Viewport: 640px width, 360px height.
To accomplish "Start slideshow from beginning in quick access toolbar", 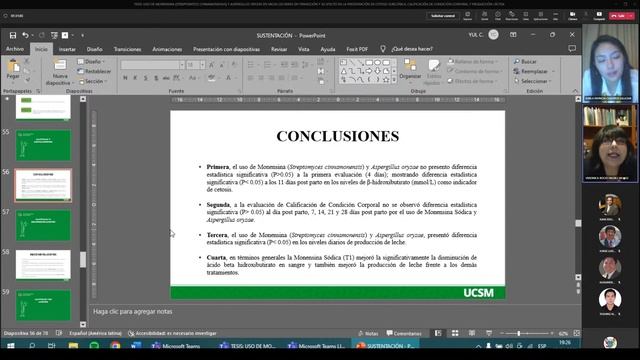I will click(54, 36).
